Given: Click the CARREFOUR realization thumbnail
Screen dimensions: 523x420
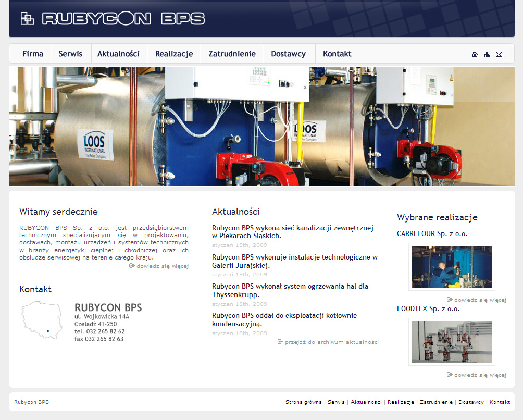Looking at the screenshot, I should point(452,267).
